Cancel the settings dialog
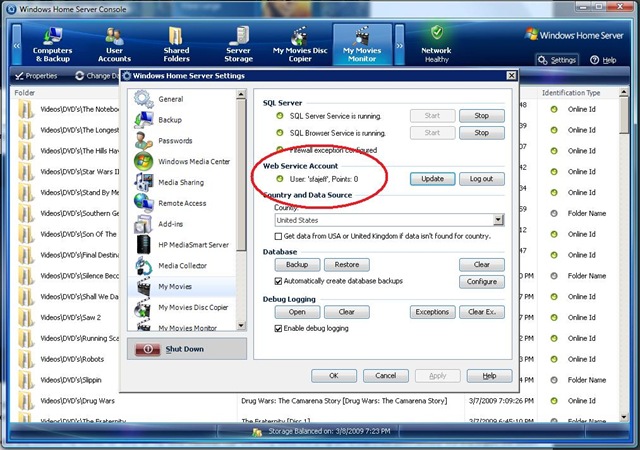 pyautogui.click(x=386, y=376)
